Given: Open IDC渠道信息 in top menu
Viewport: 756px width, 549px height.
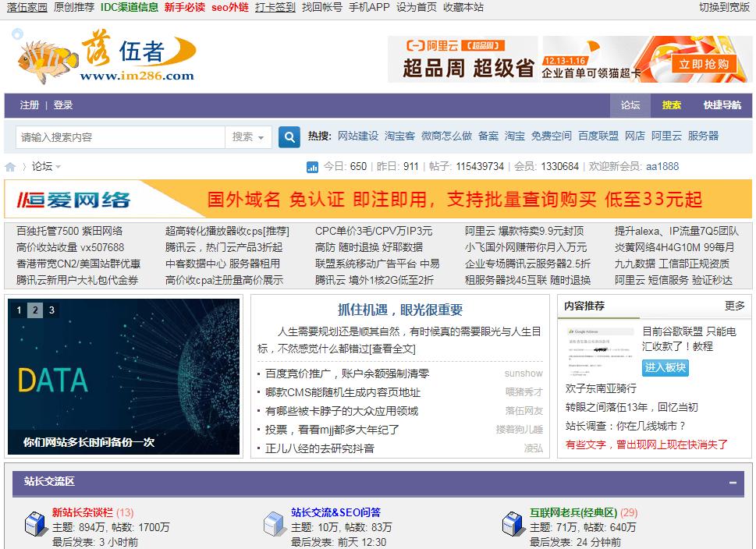Looking at the screenshot, I should tap(130, 7).
